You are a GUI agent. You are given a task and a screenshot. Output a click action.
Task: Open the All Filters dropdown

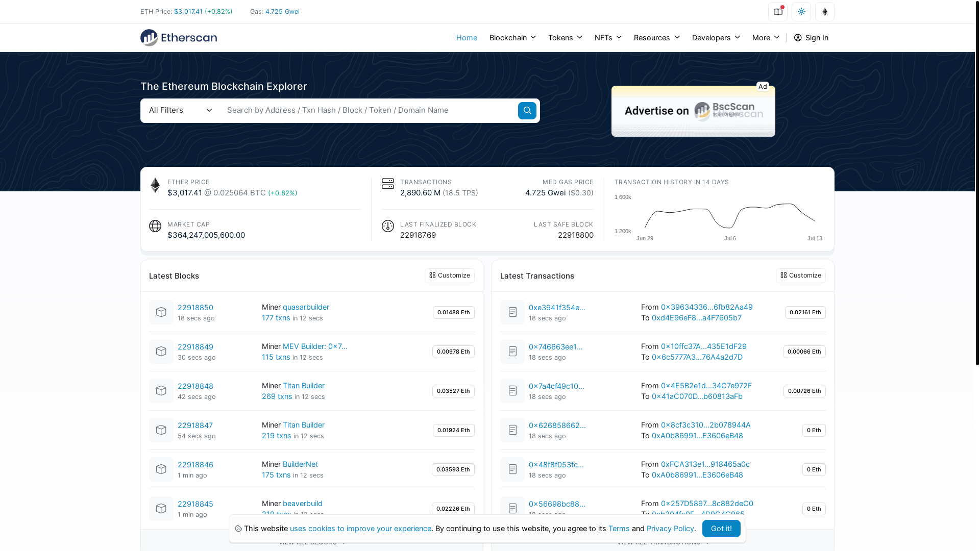(181, 111)
